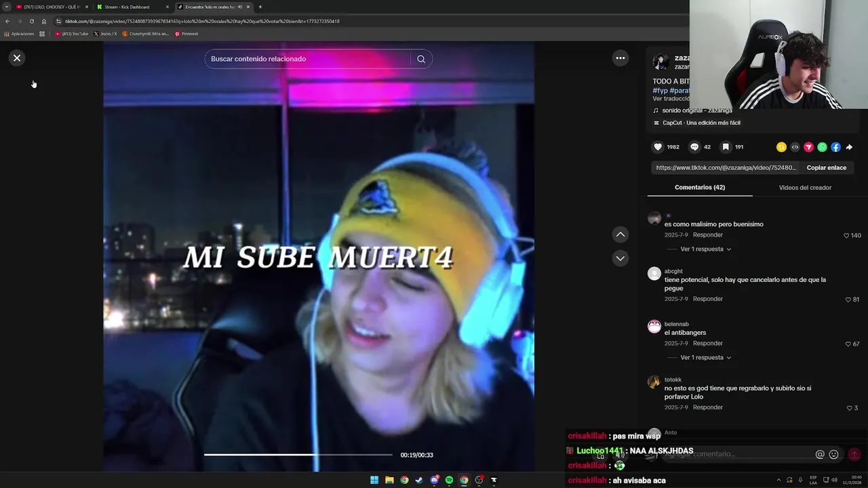Screen dimensions: 868x488
Task: Send to friends with the red arrow icon
Action: (x=808, y=147)
